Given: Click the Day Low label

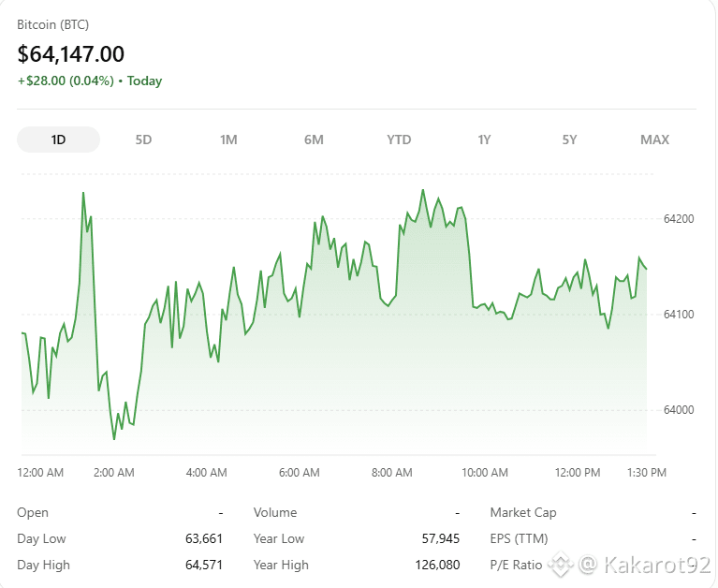Looking at the screenshot, I should (x=41, y=538).
